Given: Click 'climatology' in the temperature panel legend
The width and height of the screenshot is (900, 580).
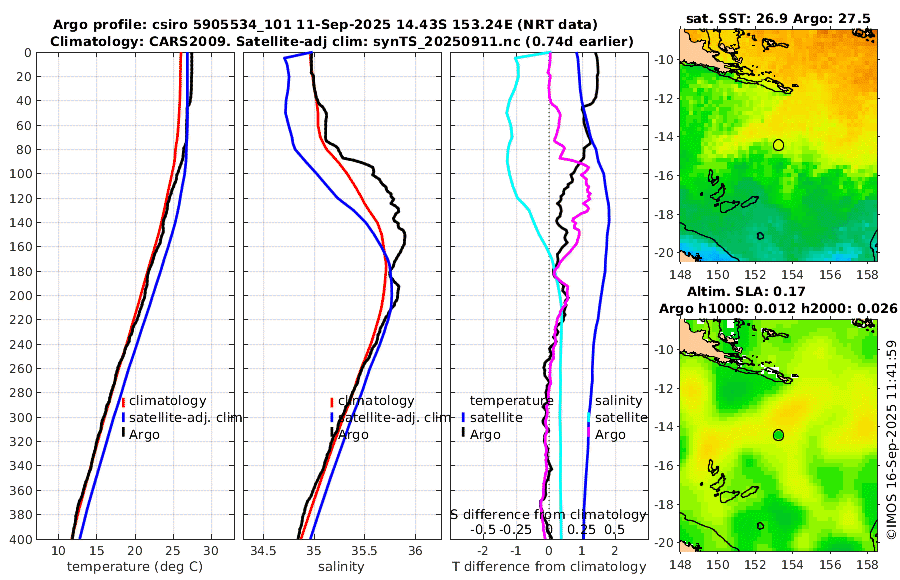Looking at the screenshot, I should tap(168, 401).
